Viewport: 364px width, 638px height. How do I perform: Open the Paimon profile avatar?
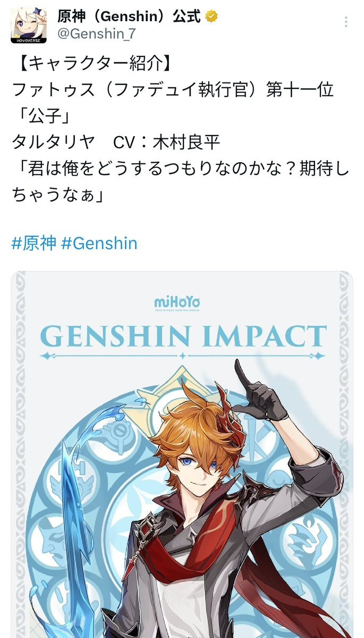coord(29,26)
